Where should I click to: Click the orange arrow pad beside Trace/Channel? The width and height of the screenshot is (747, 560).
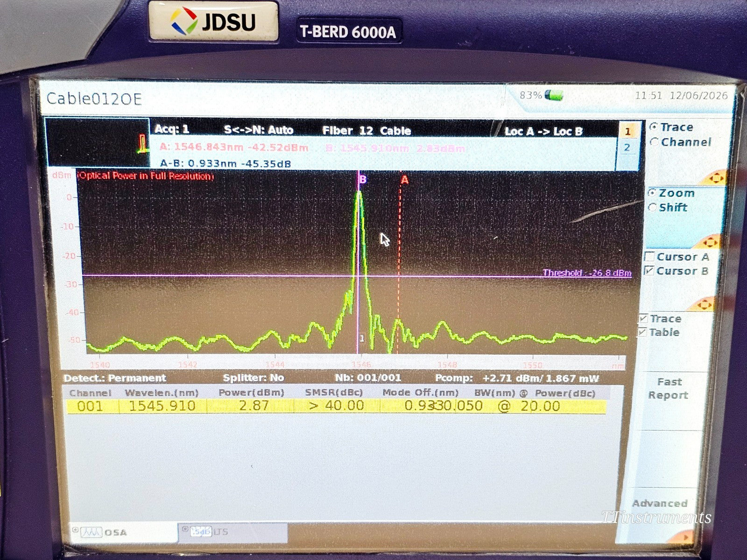point(716,177)
